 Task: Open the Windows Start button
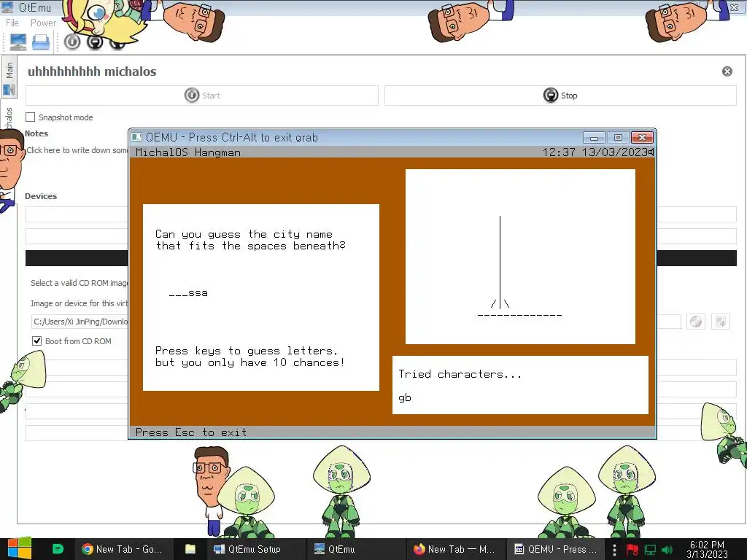click(x=19, y=548)
